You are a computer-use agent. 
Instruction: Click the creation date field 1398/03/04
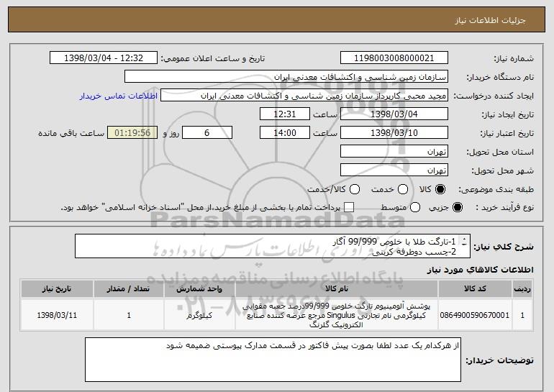click(x=394, y=114)
